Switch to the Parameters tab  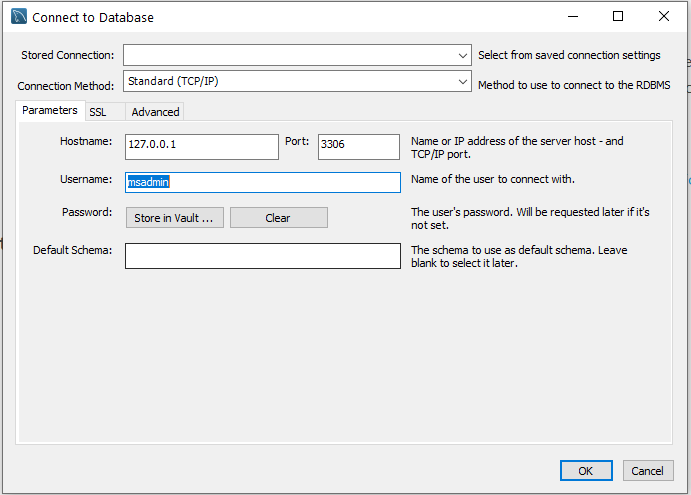(50, 110)
